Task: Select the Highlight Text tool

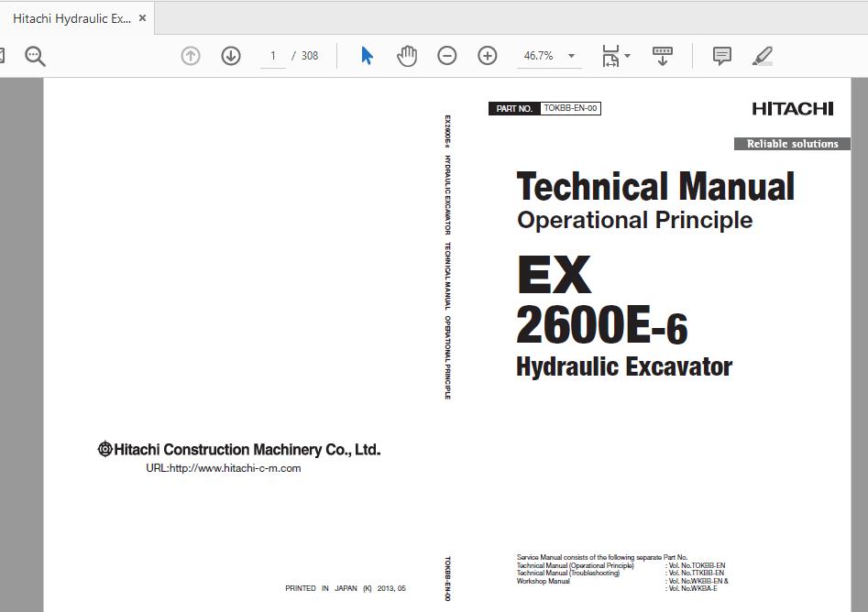Action: tap(763, 55)
